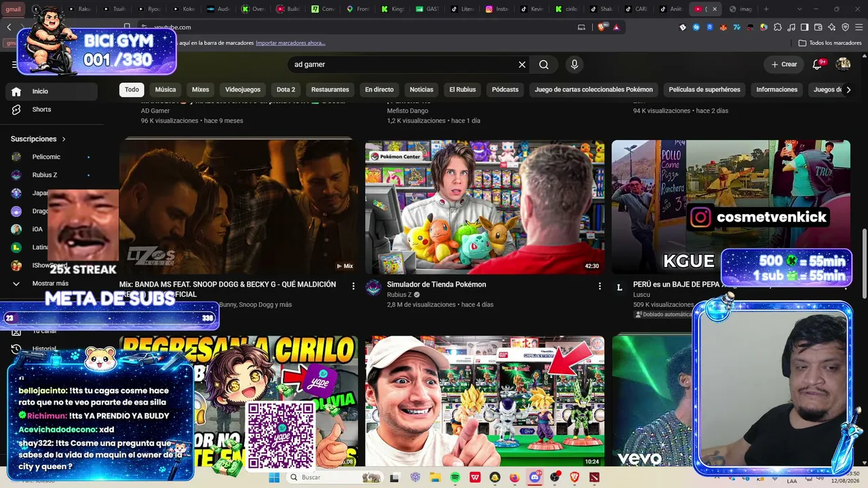Open the Crear create menu
868x488 pixels.
click(x=784, y=64)
